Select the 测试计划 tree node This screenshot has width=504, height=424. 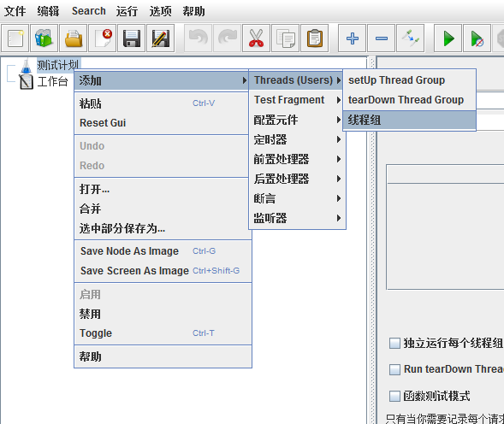point(58,65)
